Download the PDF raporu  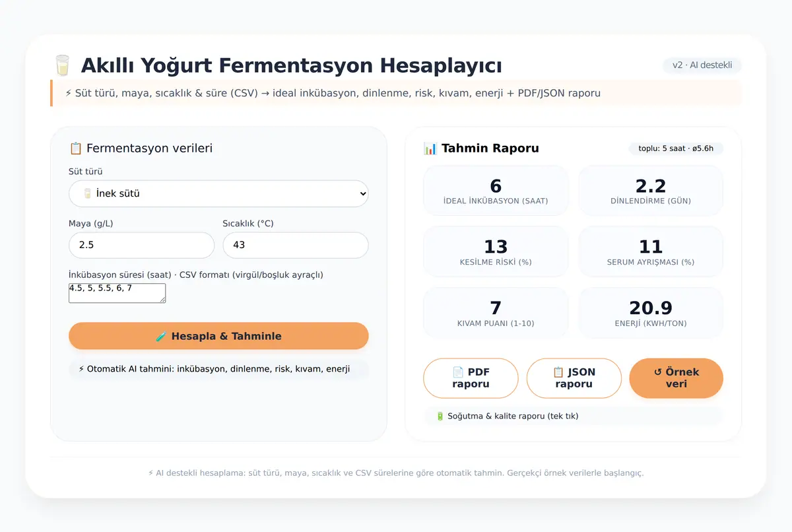tap(471, 378)
